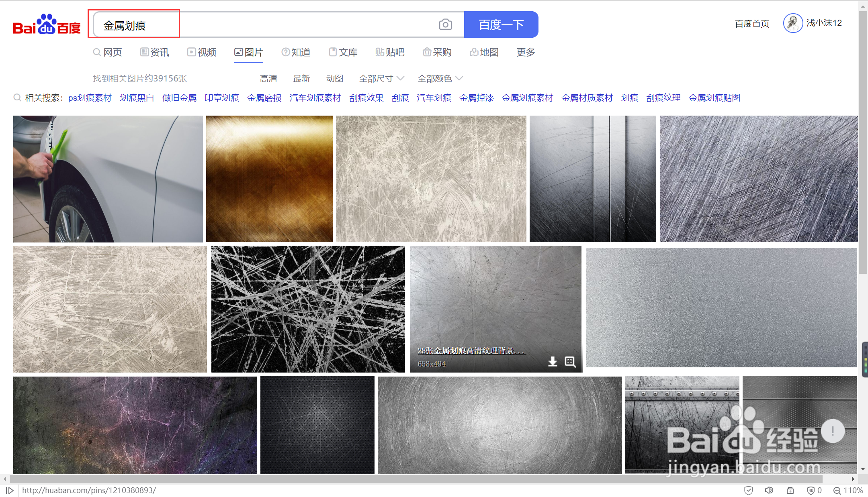This screenshot has height=497, width=868.
Task: Switch to the 地图 tab
Action: tap(484, 52)
